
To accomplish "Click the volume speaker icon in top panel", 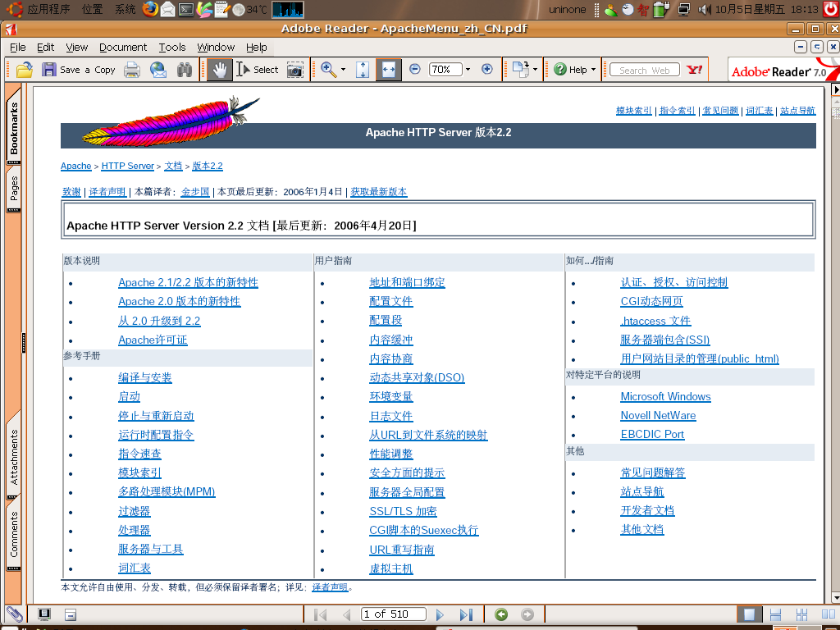I will click(x=705, y=9).
